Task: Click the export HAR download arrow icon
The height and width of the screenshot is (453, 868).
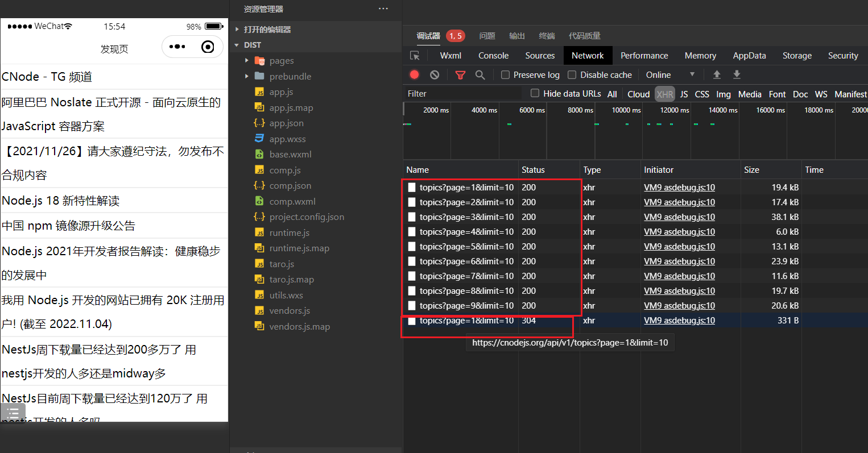Action: (737, 74)
